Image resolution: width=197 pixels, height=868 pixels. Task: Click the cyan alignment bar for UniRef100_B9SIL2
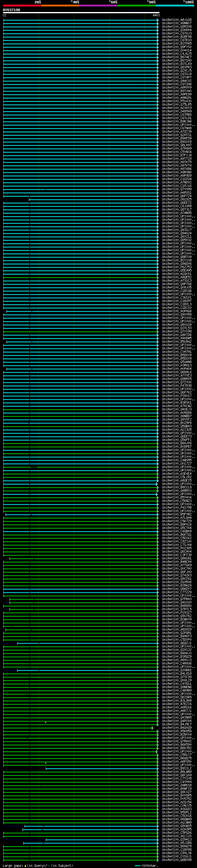click(x=102, y=769)
